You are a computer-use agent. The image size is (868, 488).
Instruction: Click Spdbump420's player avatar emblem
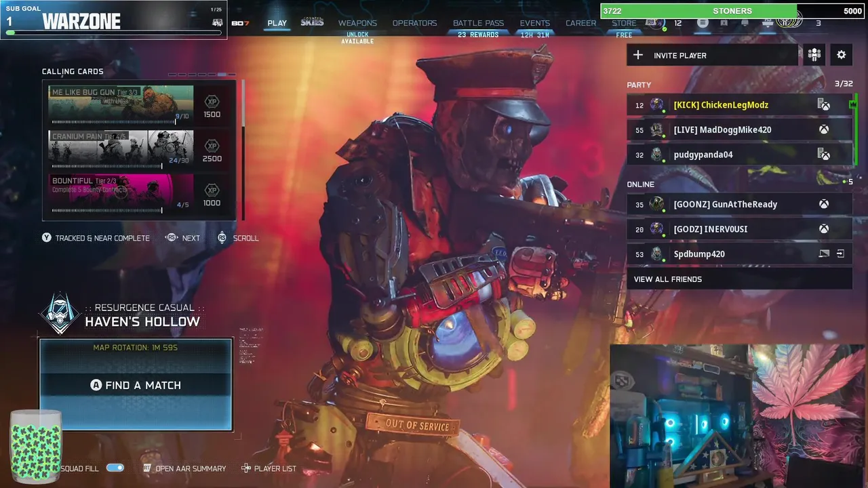pyautogui.click(x=656, y=253)
